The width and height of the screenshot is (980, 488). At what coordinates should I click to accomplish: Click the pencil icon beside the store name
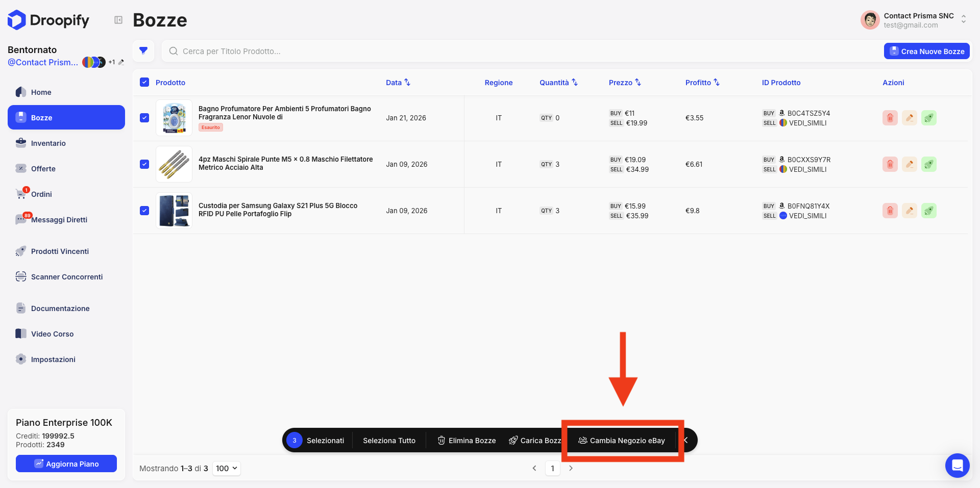click(x=121, y=62)
